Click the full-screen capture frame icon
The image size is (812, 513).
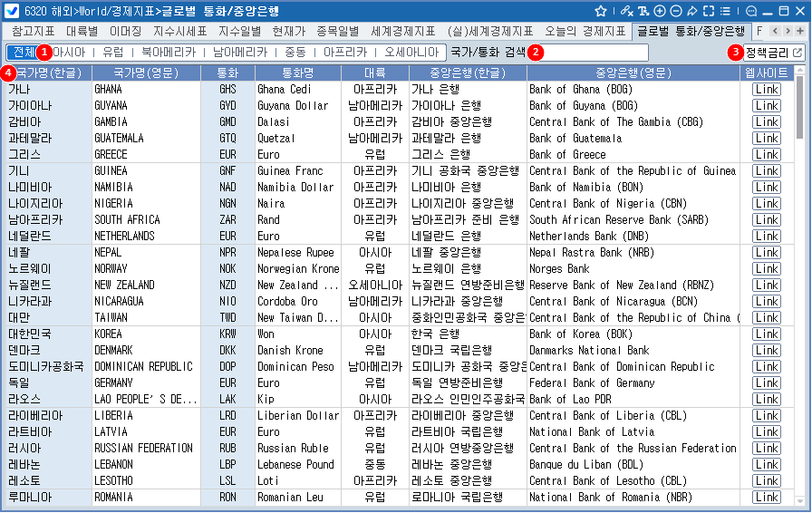click(708, 11)
